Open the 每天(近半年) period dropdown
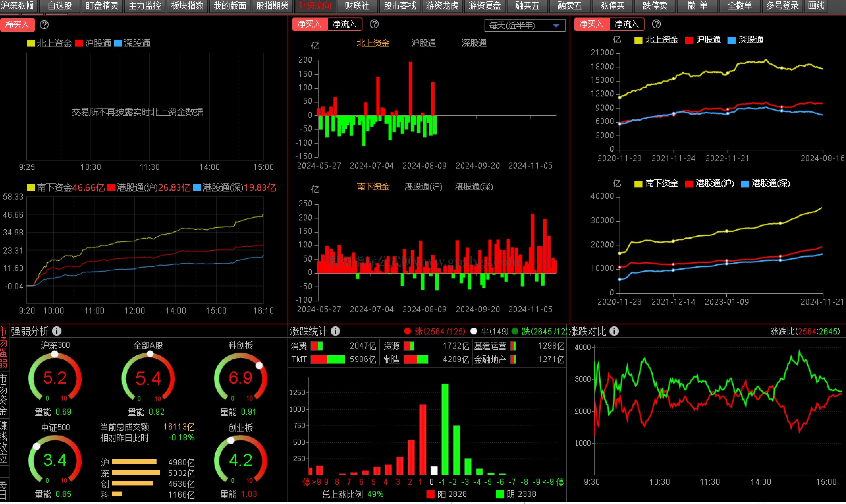Screen dimensions: 846x504 524,26
